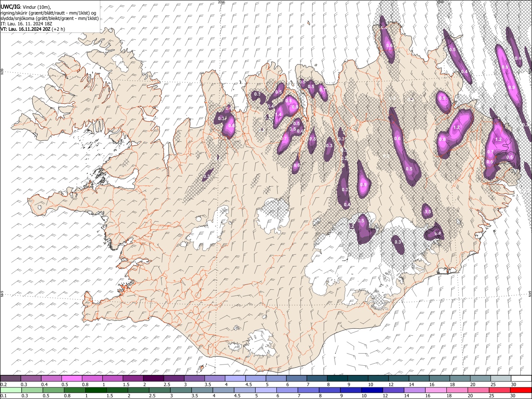Pick the top-scale swatch from 3 to 3.5
532x399 pixels.
pos(194,379)
